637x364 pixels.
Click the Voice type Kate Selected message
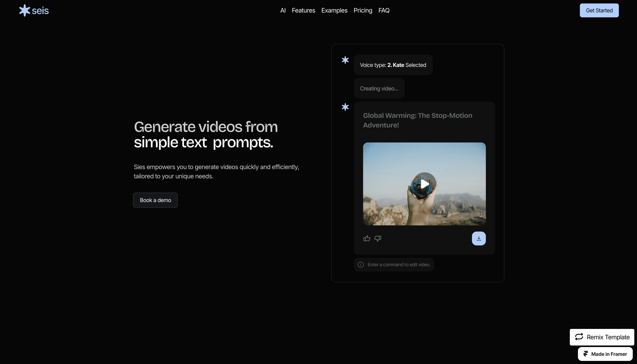[x=393, y=65]
